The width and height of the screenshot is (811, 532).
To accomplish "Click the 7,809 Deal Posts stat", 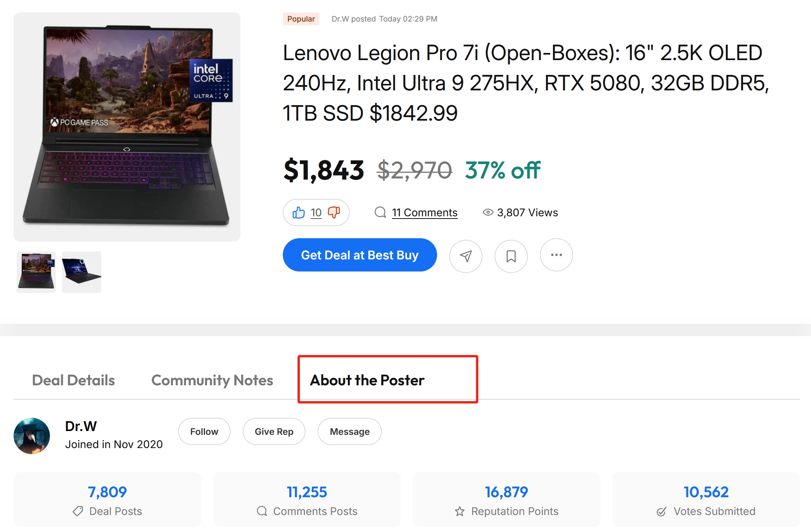I will (x=107, y=499).
